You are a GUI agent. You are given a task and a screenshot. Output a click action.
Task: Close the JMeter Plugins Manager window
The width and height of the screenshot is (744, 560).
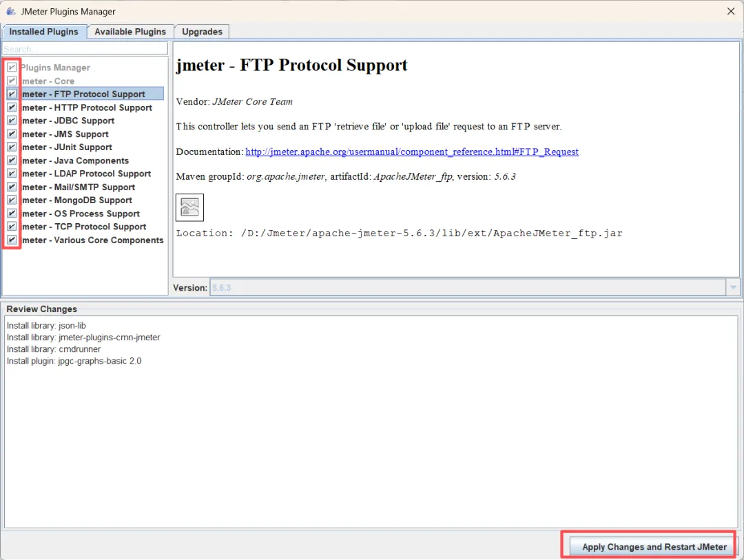(731, 11)
